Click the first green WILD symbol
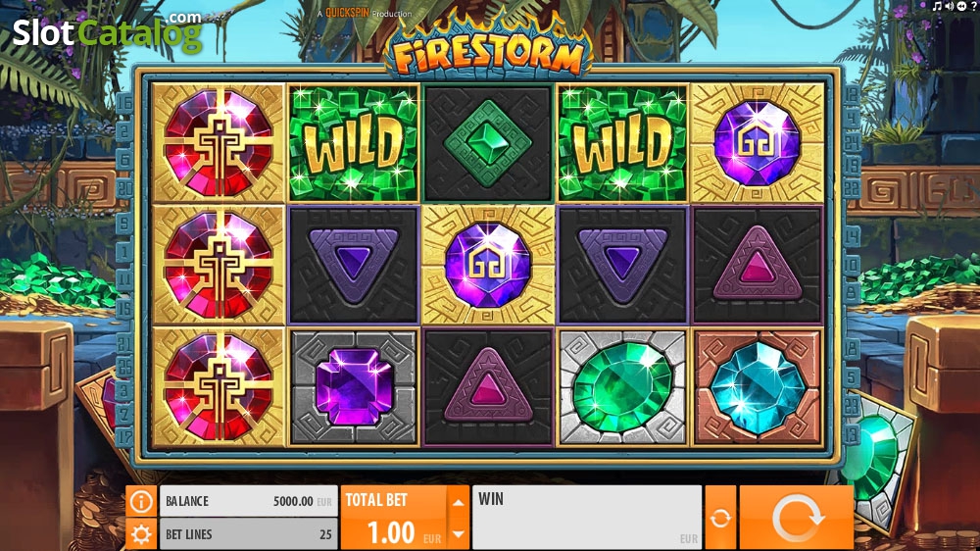Screen dimensions: 980x551 pyautogui.click(x=353, y=143)
